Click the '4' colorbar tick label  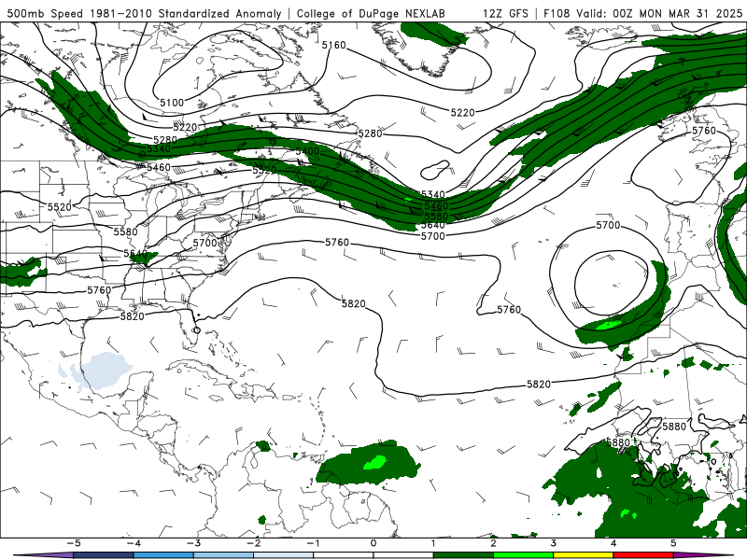(613, 543)
